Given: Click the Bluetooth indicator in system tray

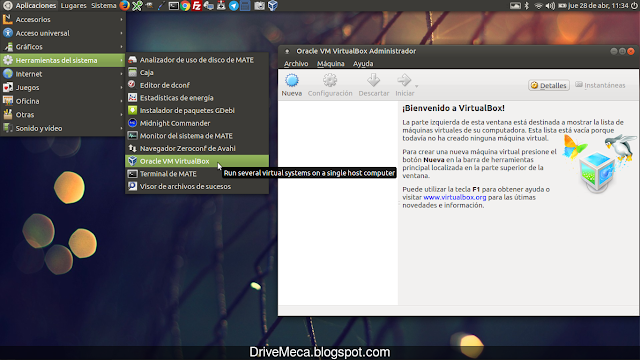Looking at the screenshot, I should tap(527, 5).
